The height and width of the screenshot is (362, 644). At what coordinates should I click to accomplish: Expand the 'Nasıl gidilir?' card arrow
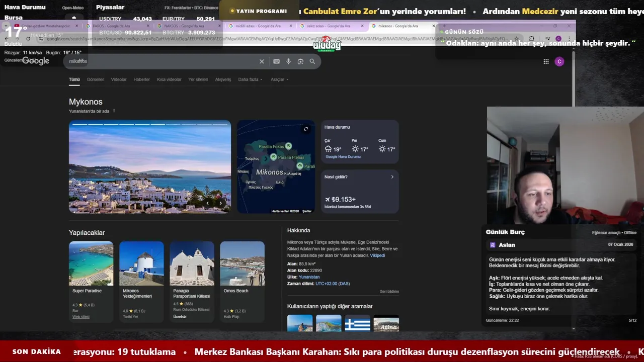392,177
